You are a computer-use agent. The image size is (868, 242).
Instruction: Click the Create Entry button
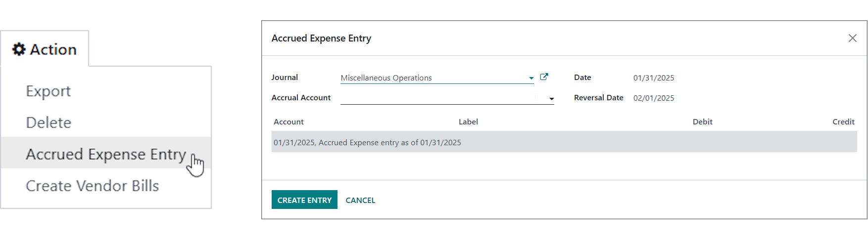pos(304,200)
